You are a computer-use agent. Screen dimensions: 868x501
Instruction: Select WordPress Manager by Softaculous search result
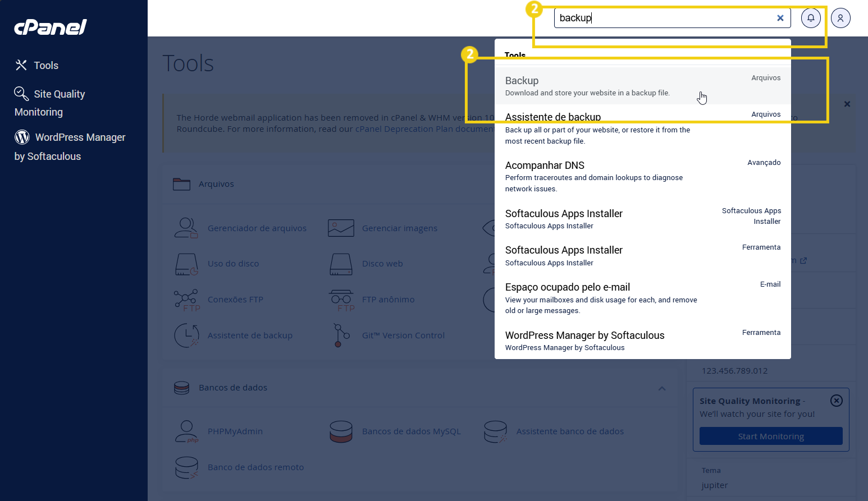(643, 341)
